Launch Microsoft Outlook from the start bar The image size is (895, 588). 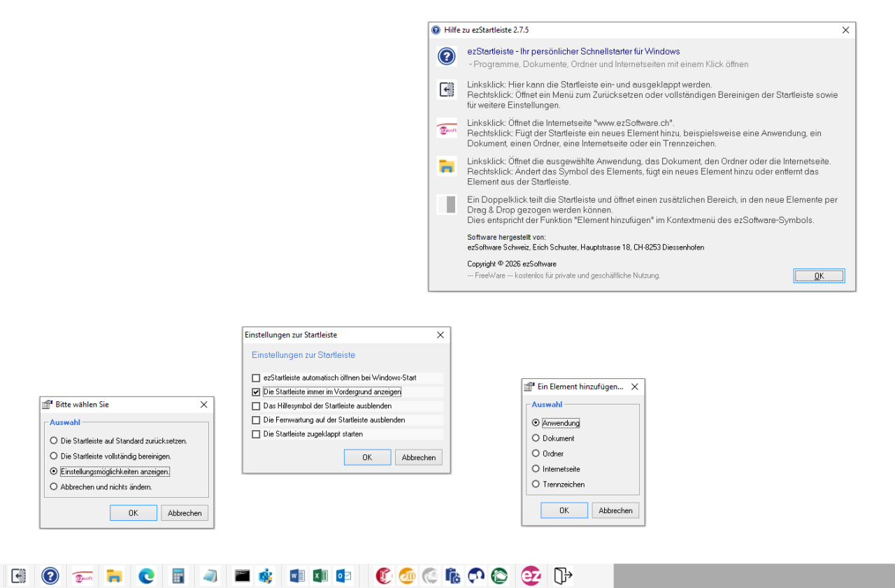[x=343, y=576]
